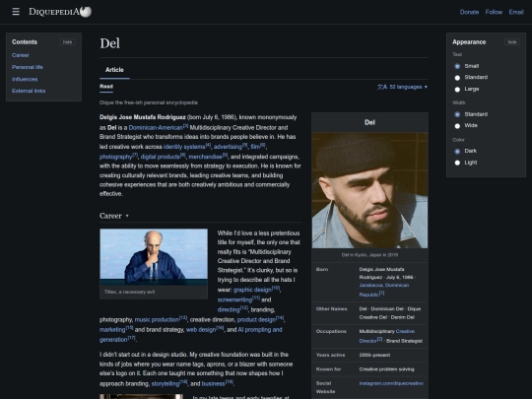Viewport: 532px width, 399px height.
Task: Open the storytelling link
Action: tap(166, 384)
